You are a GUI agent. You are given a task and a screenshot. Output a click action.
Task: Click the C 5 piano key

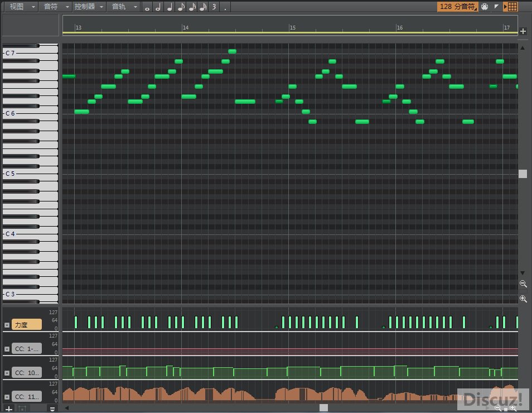[x=30, y=174]
